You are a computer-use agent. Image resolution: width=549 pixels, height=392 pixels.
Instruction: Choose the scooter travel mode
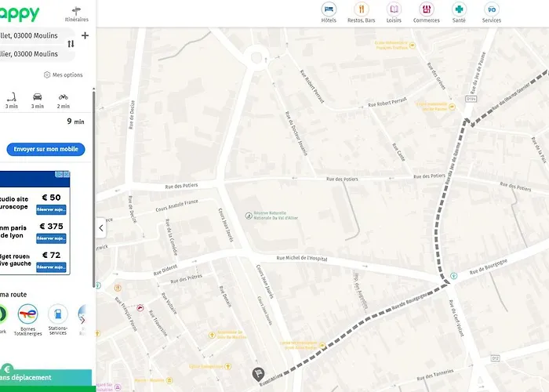point(12,97)
